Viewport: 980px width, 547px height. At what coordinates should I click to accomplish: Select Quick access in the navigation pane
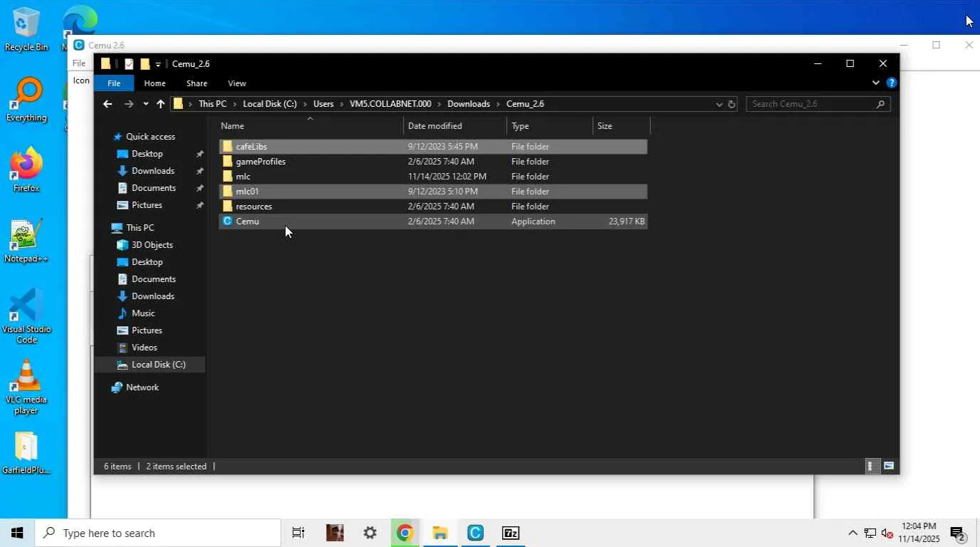(x=150, y=137)
